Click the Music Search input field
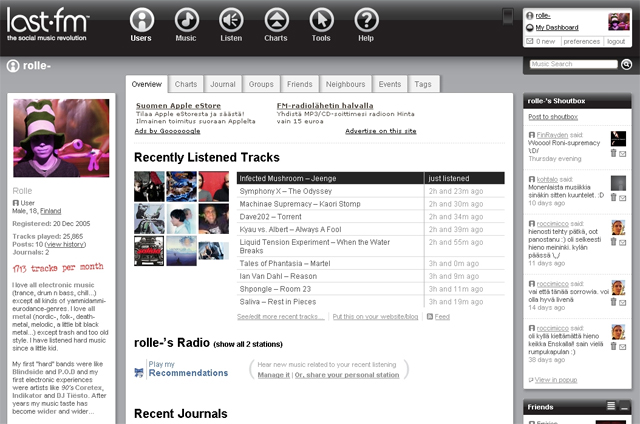The image size is (640, 424). click(573, 64)
